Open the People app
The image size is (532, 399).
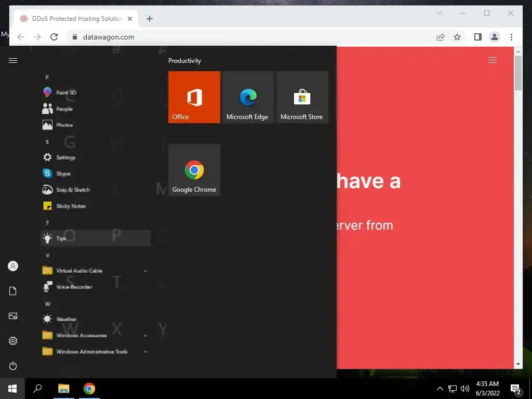coord(96,109)
